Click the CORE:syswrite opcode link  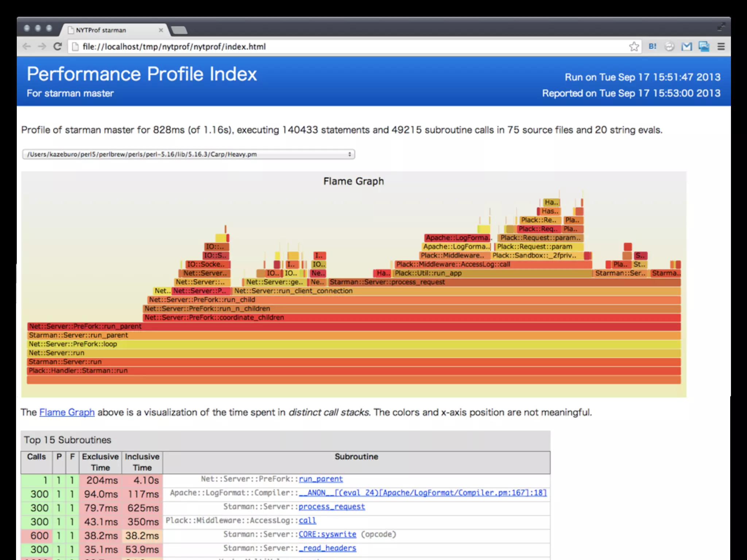327,534
